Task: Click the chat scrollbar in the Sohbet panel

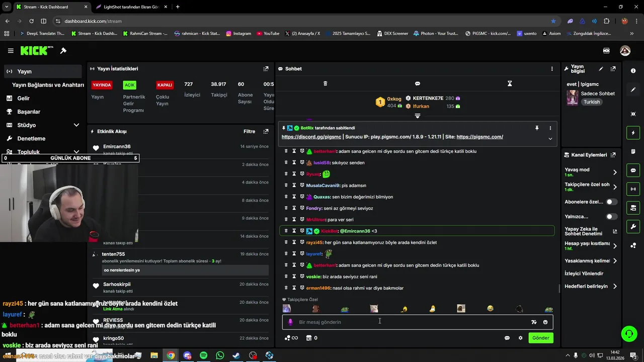Action: tap(559, 289)
